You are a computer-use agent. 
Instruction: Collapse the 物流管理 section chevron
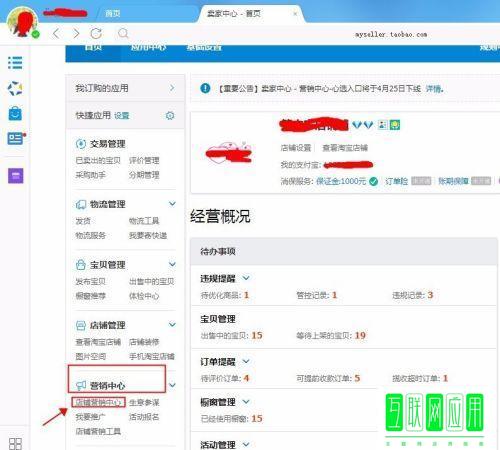(172, 203)
